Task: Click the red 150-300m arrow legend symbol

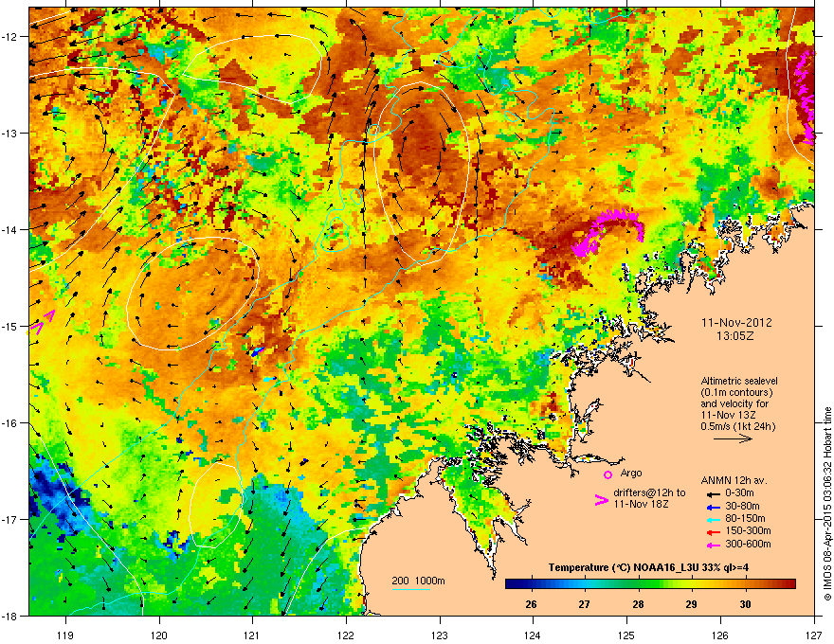Action: 714,532
